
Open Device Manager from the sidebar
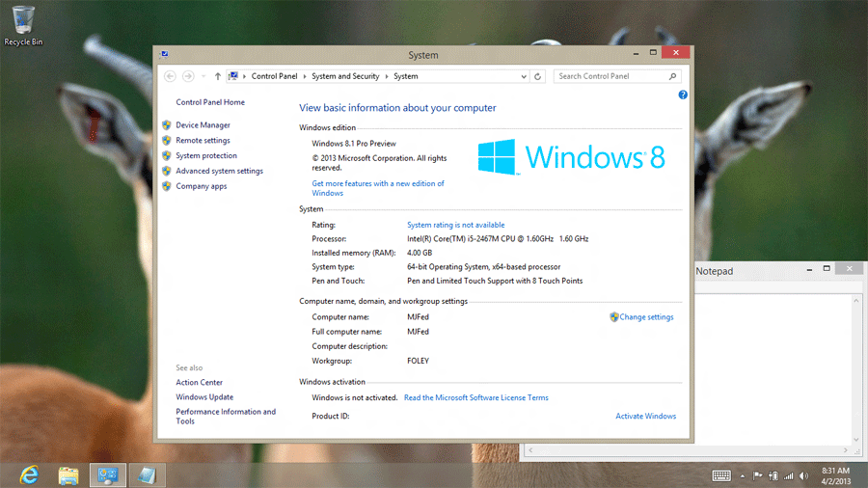(x=203, y=125)
